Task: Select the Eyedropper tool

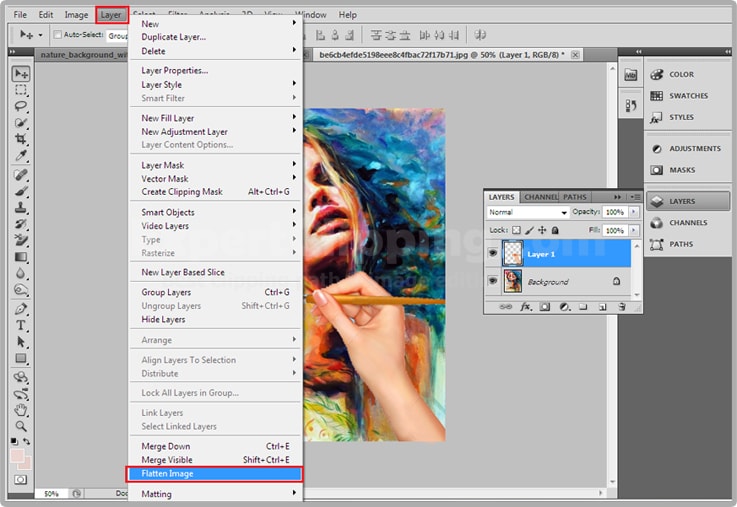Action: [x=21, y=155]
